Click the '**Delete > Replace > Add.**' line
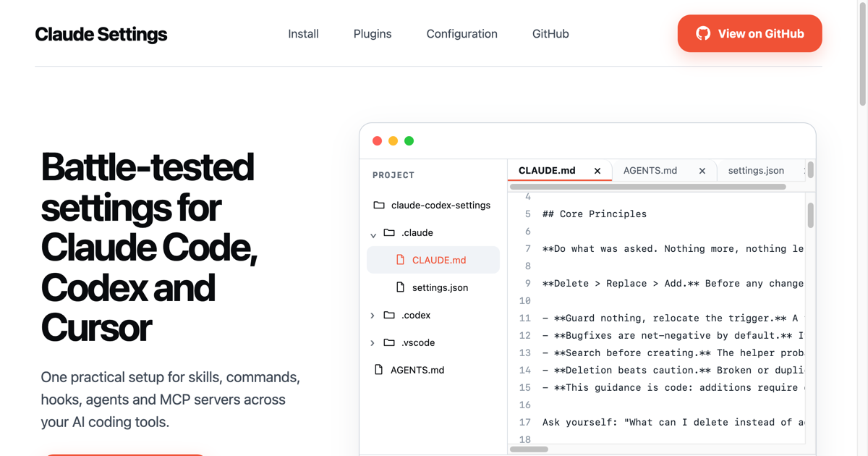 pyautogui.click(x=673, y=283)
